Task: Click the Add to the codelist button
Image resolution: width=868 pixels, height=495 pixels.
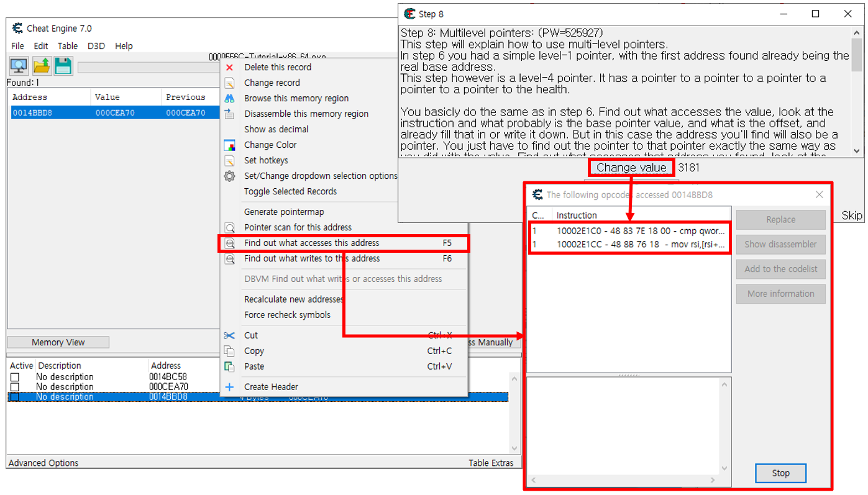Action: pyautogui.click(x=781, y=269)
